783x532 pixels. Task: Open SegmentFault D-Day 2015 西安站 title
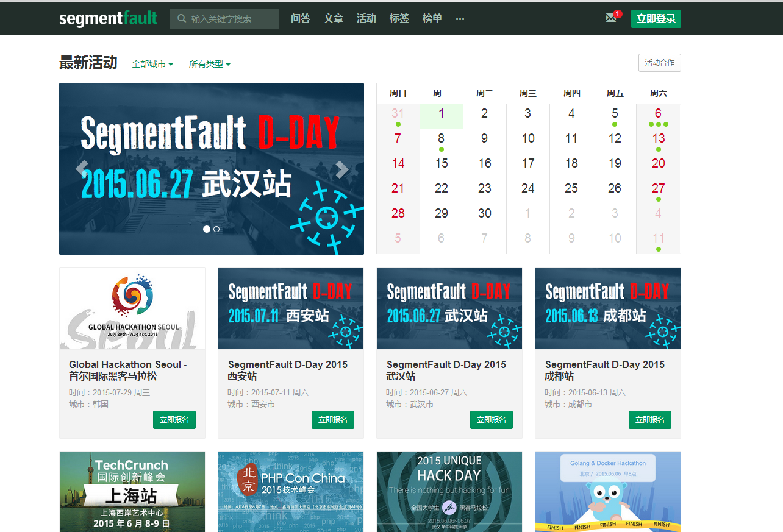(x=288, y=371)
